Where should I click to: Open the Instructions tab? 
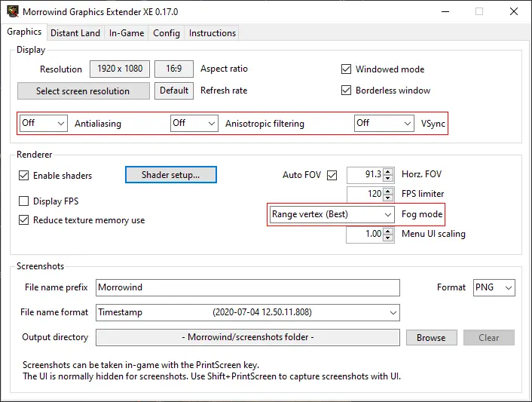(212, 33)
